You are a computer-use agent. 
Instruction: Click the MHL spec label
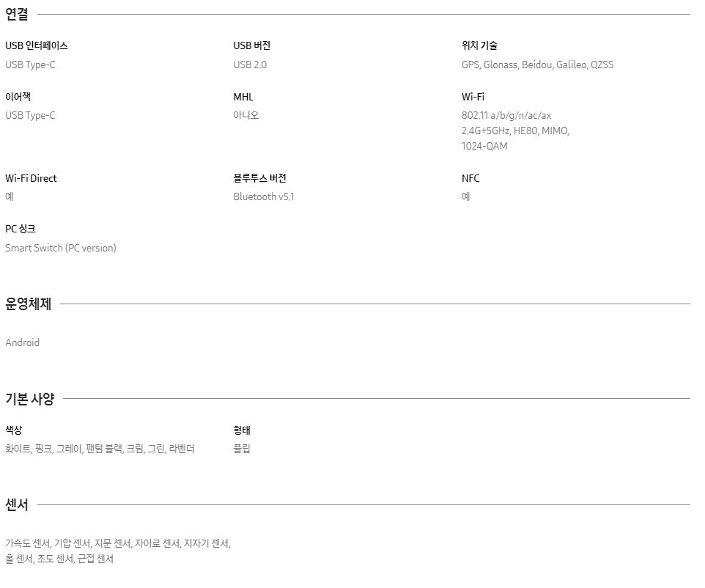(x=243, y=97)
